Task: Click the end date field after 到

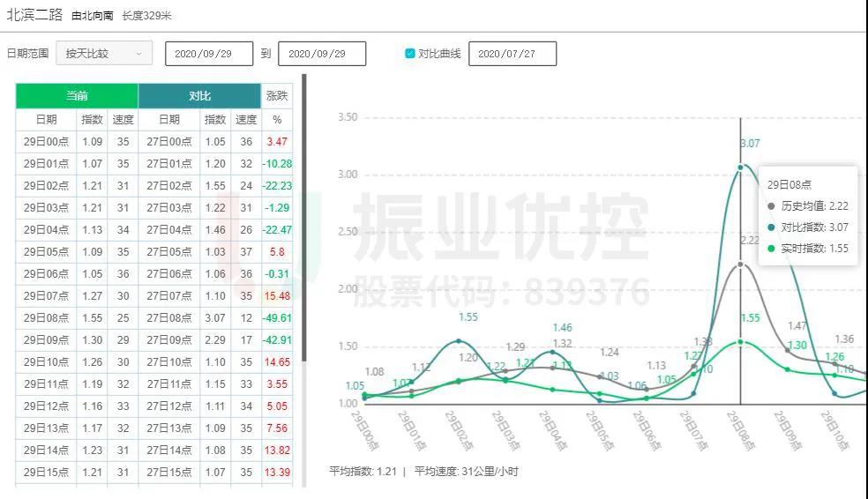Action: pyautogui.click(x=322, y=54)
